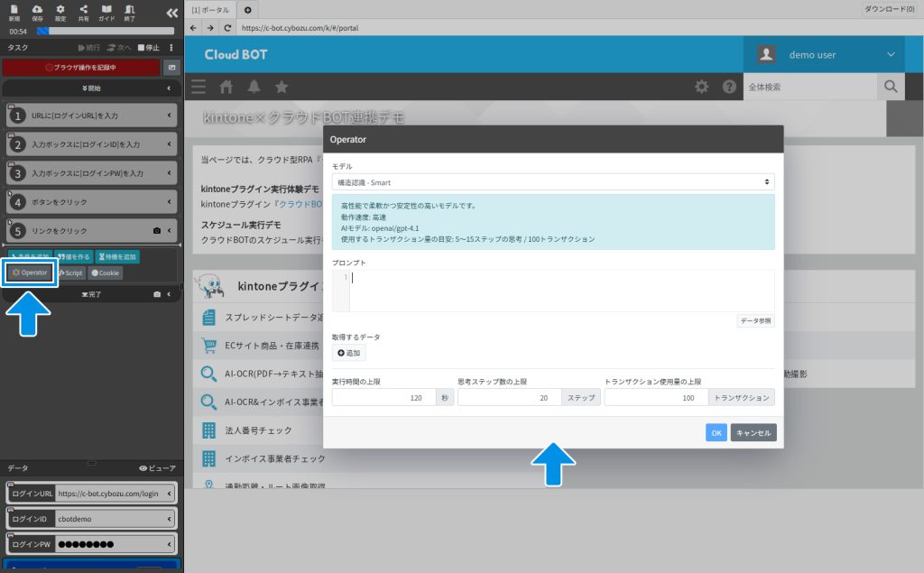The height and width of the screenshot is (573, 924).
Task: Expand the ログインURL data row chevron
Action: coord(169,494)
